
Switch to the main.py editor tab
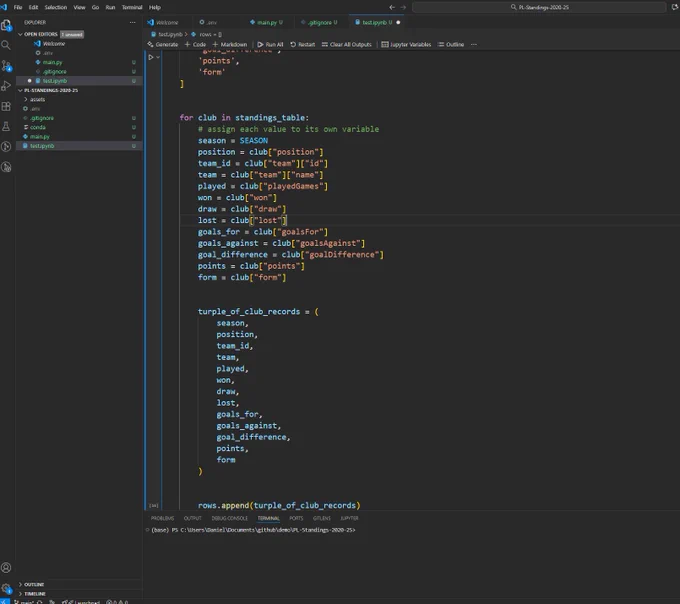pos(267,23)
